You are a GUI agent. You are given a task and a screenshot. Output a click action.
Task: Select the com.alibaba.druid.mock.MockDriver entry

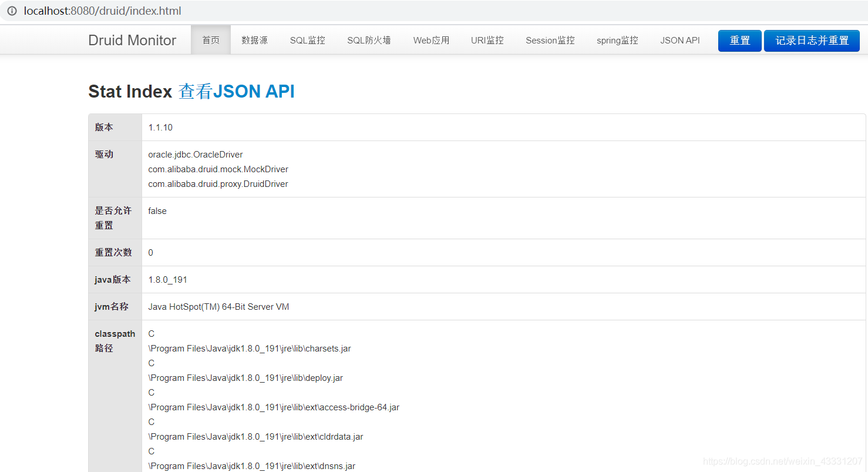pos(218,169)
